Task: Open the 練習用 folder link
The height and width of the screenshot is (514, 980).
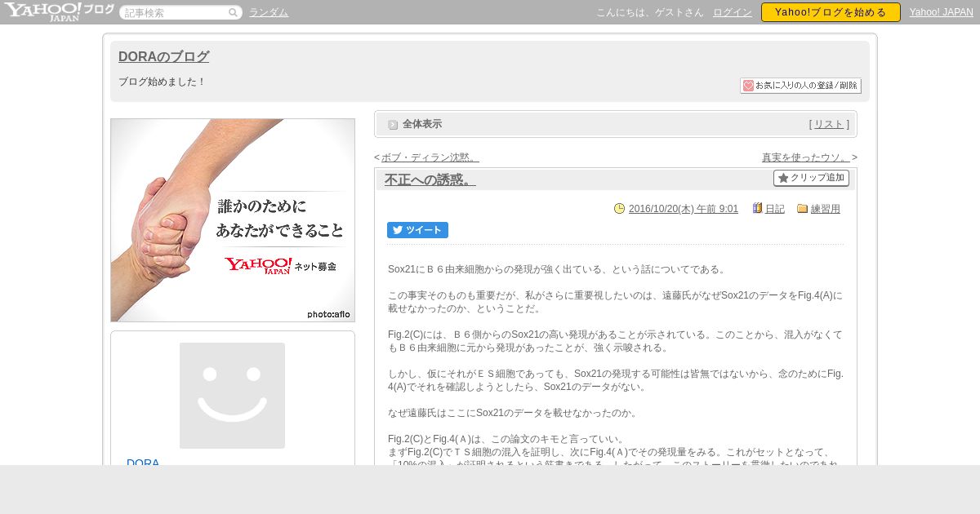Action: point(826,209)
